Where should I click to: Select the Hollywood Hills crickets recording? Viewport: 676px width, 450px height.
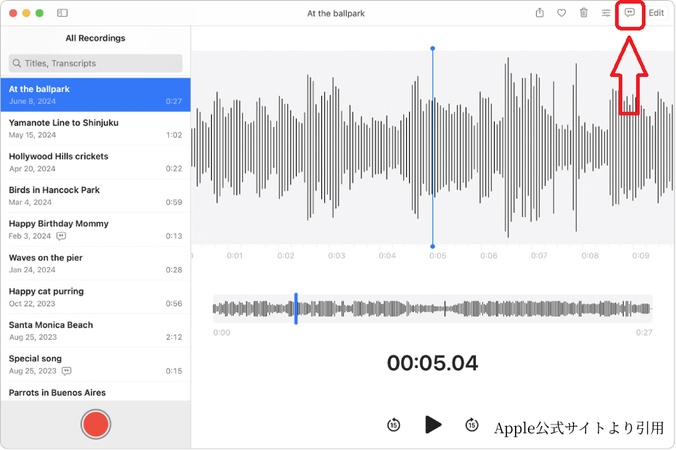coord(95,162)
